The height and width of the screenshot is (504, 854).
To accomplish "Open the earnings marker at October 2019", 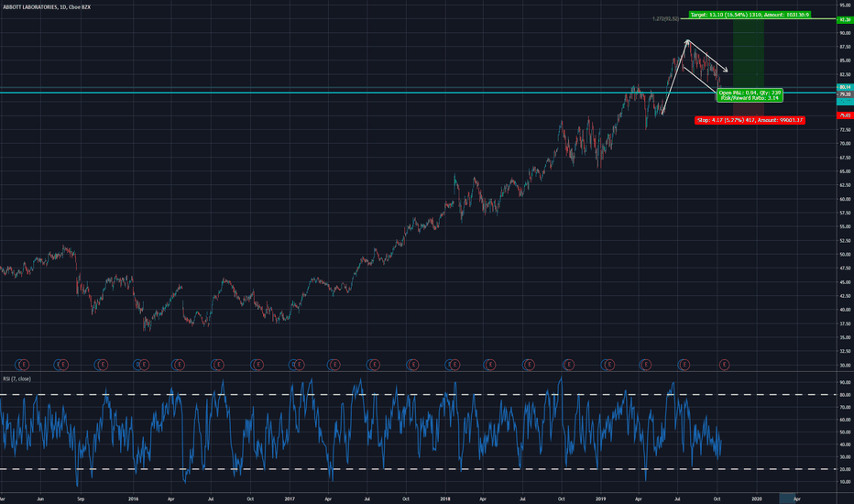I will [x=724, y=365].
